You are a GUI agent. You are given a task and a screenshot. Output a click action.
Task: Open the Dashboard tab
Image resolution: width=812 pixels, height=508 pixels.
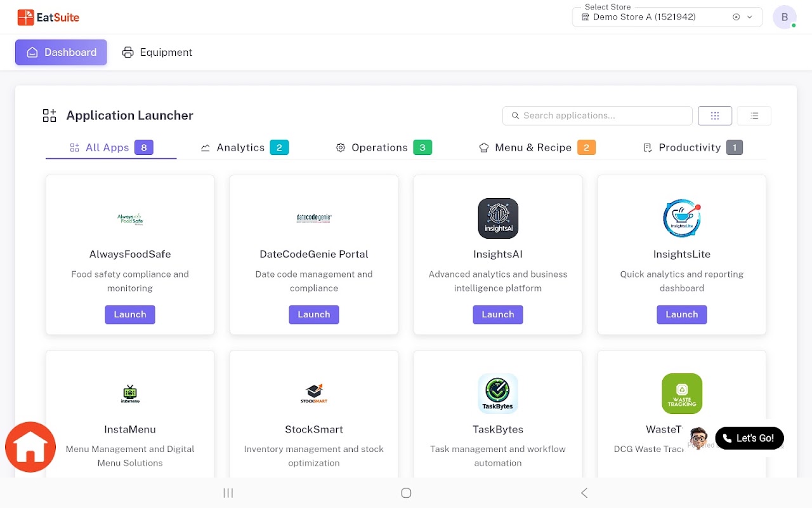click(61, 52)
